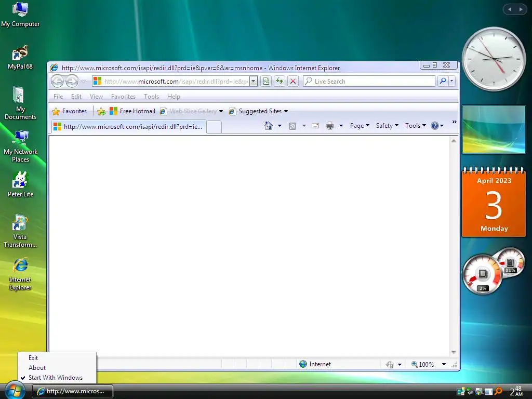The height and width of the screenshot is (399, 532).
Task: Select Exit in the popup menu
Action: (33, 358)
